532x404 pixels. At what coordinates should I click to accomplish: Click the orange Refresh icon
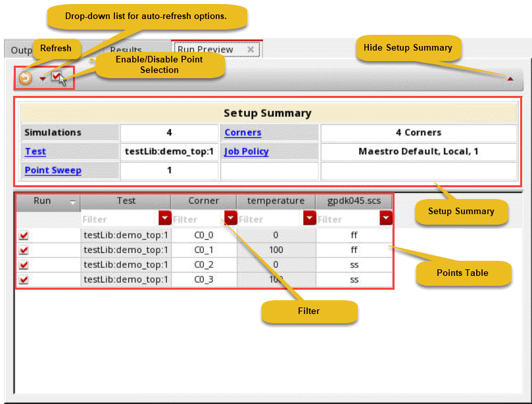click(26, 78)
